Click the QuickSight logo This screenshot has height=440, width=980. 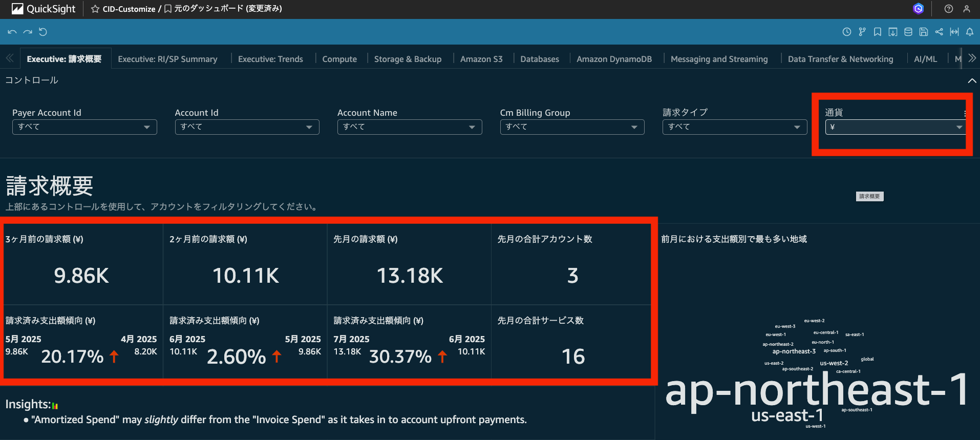tap(43, 9)
